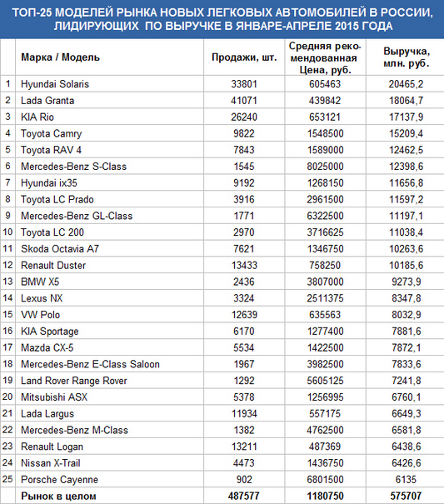
Task: Select the Mitsubishi ASX cell
Action: pyautogui.click(x=54, y=397)
